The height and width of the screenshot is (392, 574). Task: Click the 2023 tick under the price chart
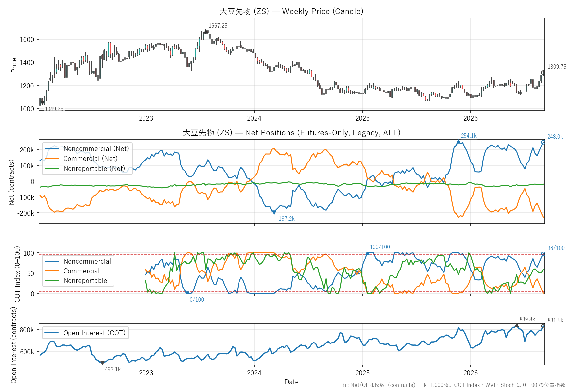click(x=146, y=118)
